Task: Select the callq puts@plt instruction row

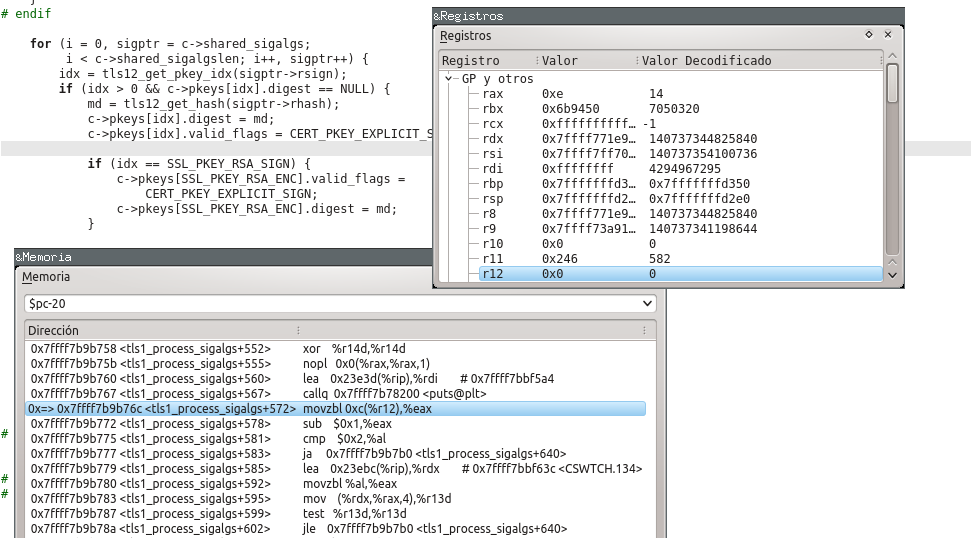Action: point(335,394)
